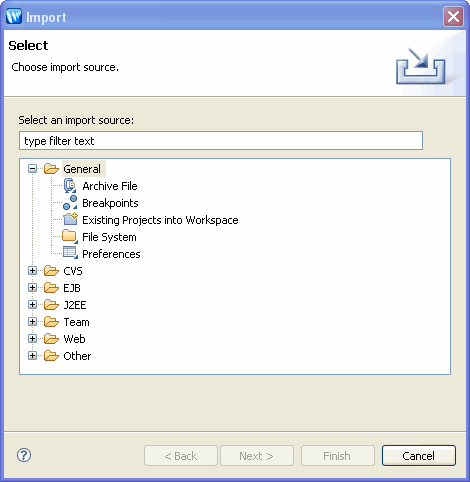Open help with the question mark icon
Viewport: 470px width, 482px height.
point(24,455)
